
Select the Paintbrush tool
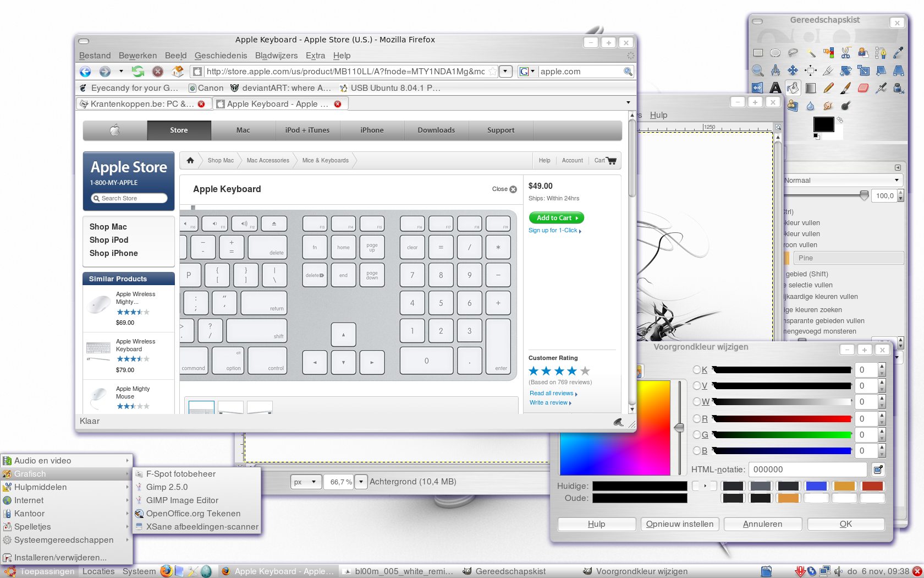pos(846,88)
